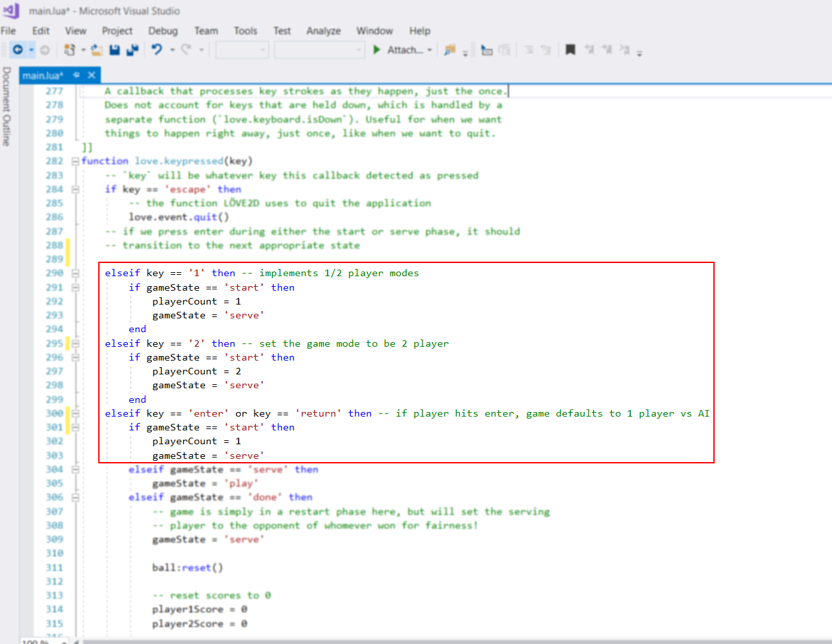Click the Navigate Forward toolbar icon
This screenshot has height=644, width=832.
pyautogui.click(x=45, y=49)
